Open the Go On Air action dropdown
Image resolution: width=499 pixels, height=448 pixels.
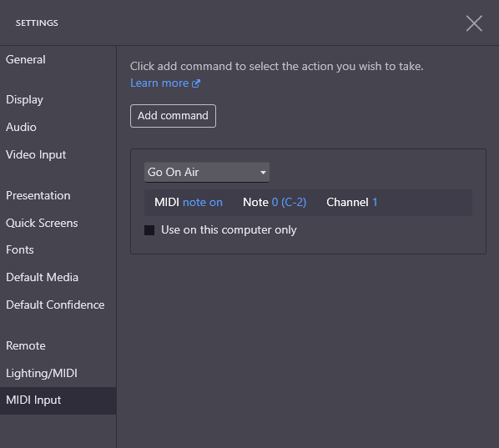(207, 172)
